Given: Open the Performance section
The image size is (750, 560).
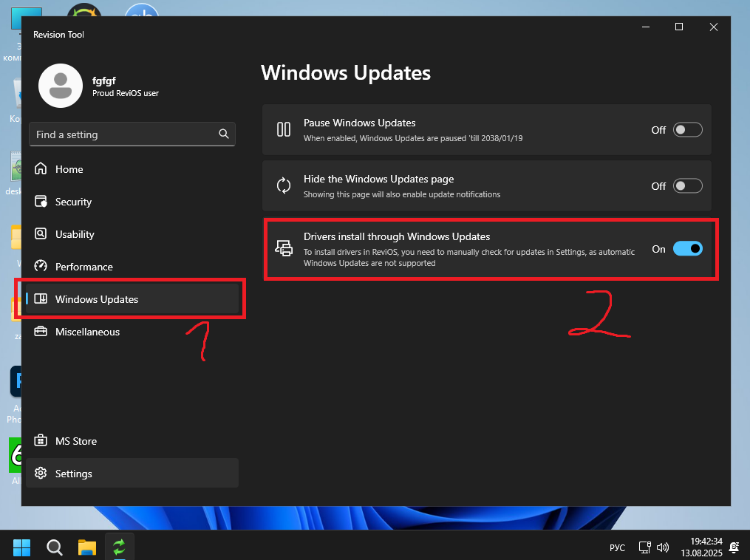Looking at the screenshot, I should coord(132,267).
